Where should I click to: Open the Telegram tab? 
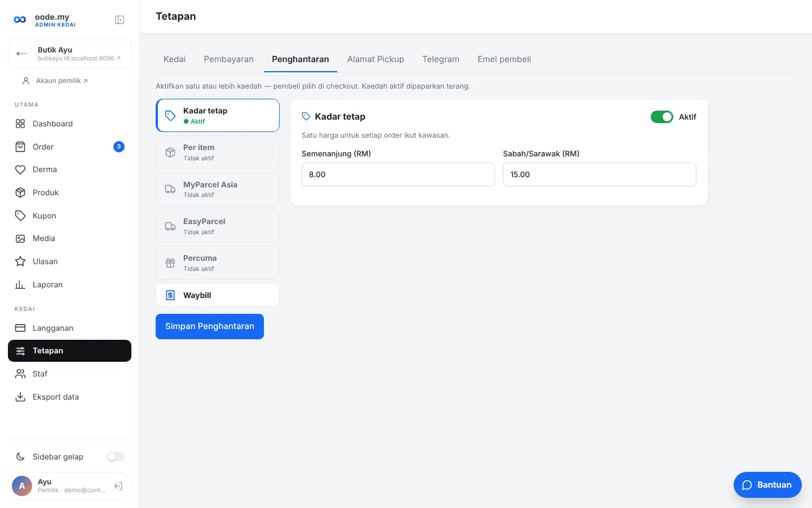point(441,59)
